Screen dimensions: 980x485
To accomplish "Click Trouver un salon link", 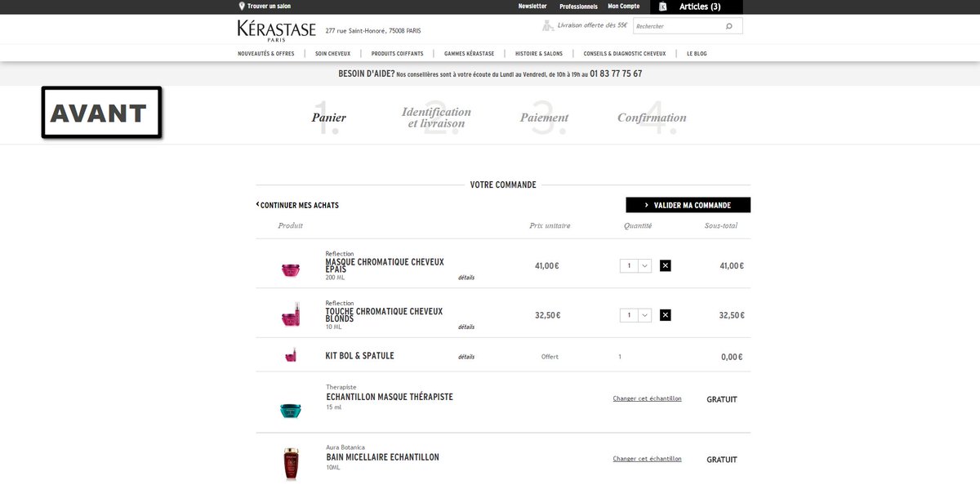I will (269, 7).
